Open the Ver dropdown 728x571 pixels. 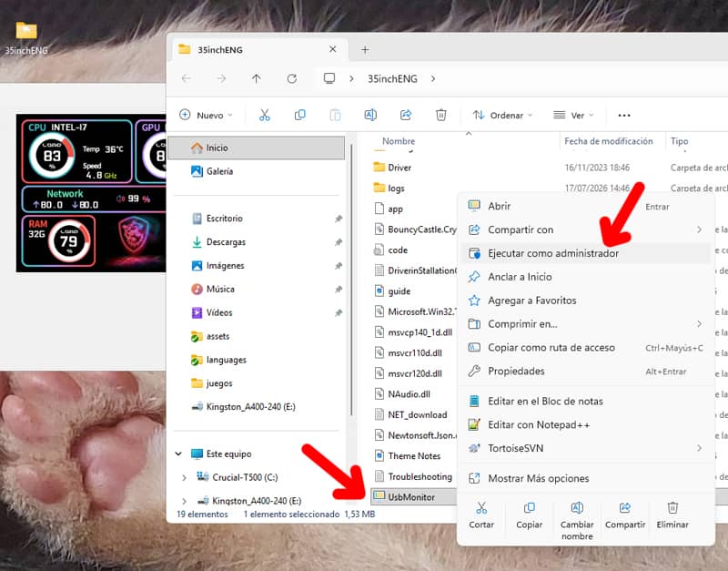pyautogui.click(x=573, y=116)
